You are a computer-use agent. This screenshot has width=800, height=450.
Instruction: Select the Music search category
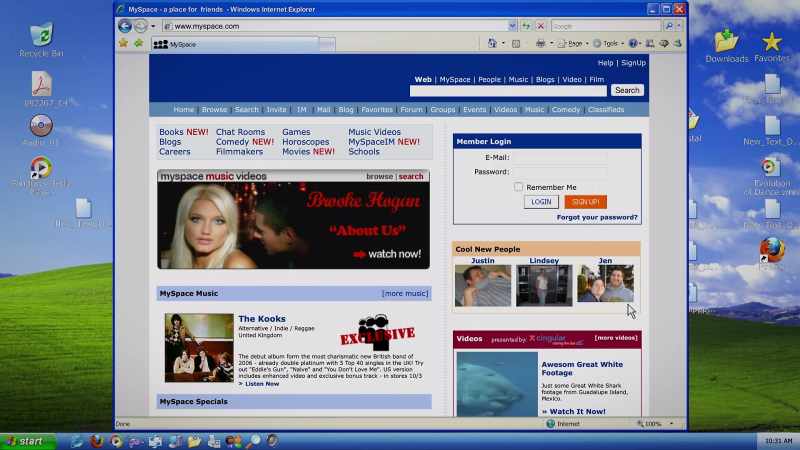pos(518,80)
